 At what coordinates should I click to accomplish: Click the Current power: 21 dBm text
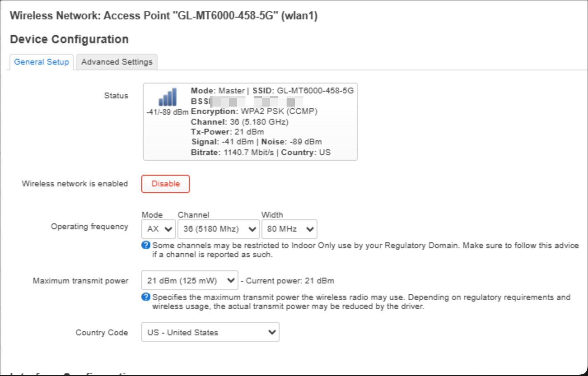(290, 281)
